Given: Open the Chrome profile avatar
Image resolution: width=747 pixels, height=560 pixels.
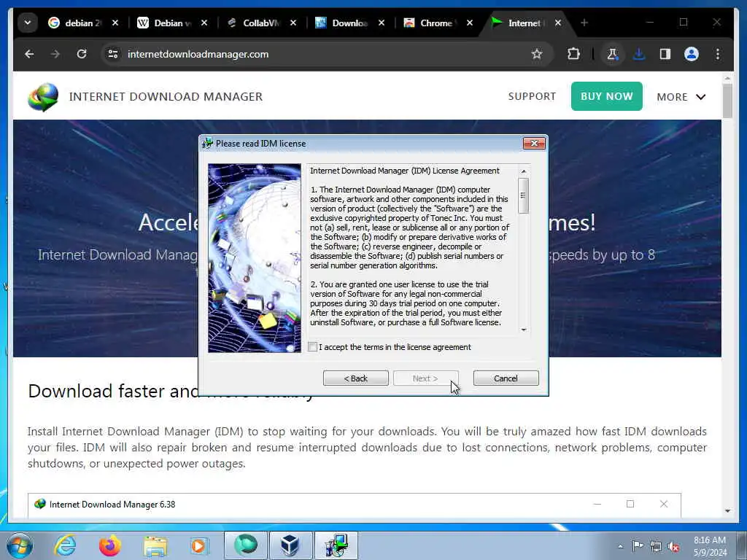Looking at the screenshot, I should (692, 54).
